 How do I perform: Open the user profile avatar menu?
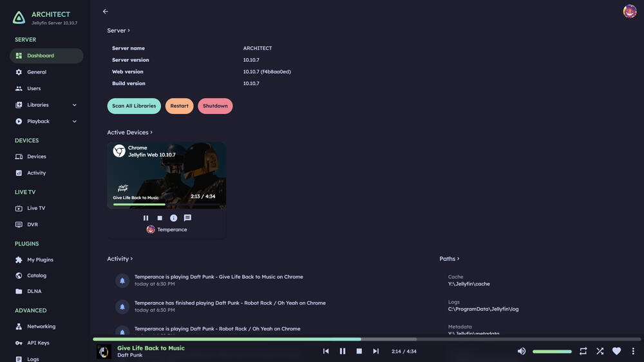[629, 12]
